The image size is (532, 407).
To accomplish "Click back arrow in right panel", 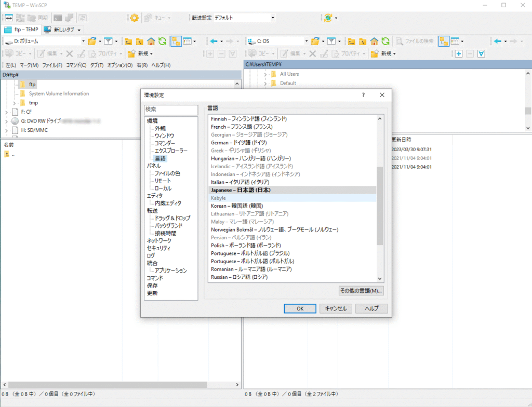I will pyautogui.click(x=498, y=41).
